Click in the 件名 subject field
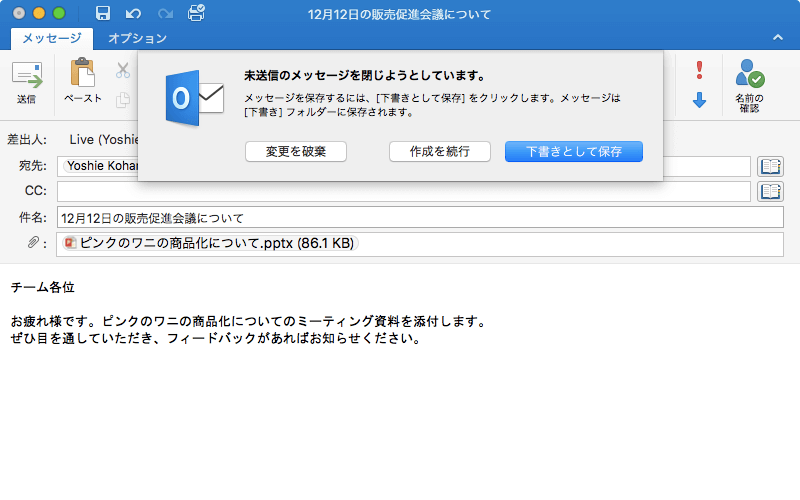Screen dimensions: 800x500 pos(420,218)
